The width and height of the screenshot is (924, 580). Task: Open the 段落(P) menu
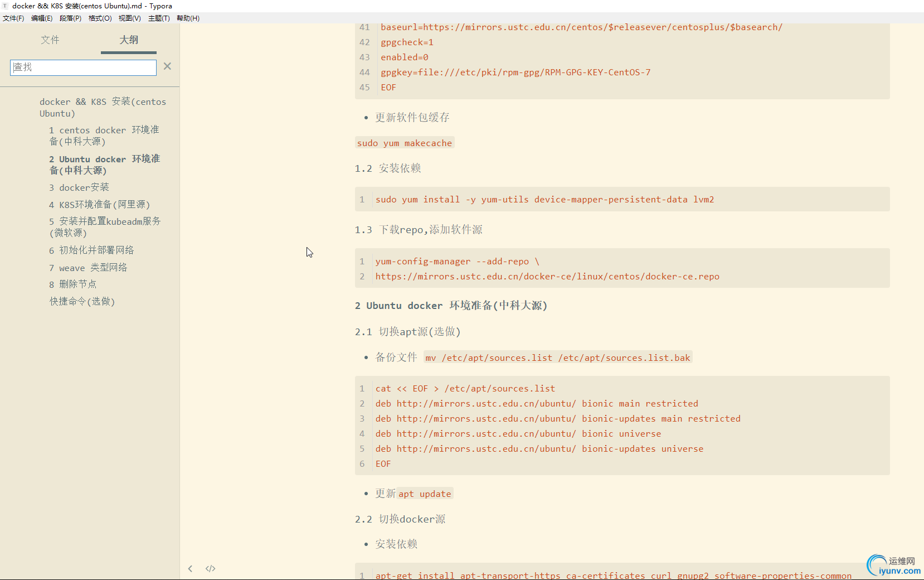coord(70,18)
